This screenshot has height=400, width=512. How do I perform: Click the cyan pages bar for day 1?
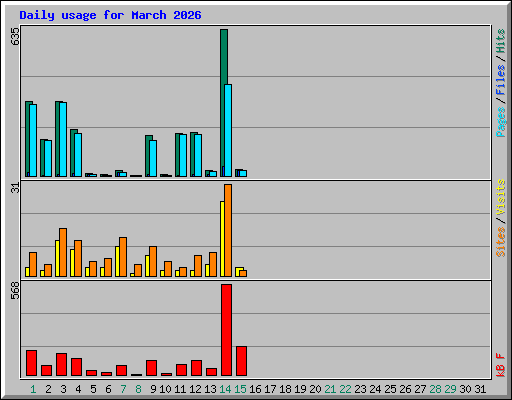pyautogui.click(x=33, y=140)
